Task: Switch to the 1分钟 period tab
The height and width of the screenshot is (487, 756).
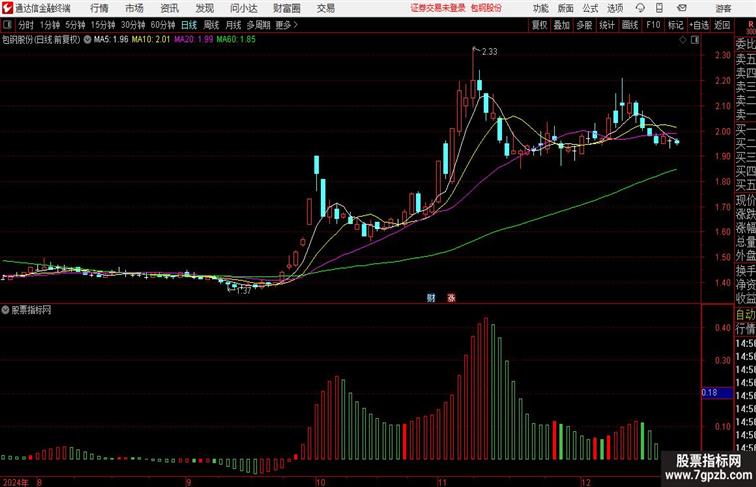Action: click(x=50, y=25)
